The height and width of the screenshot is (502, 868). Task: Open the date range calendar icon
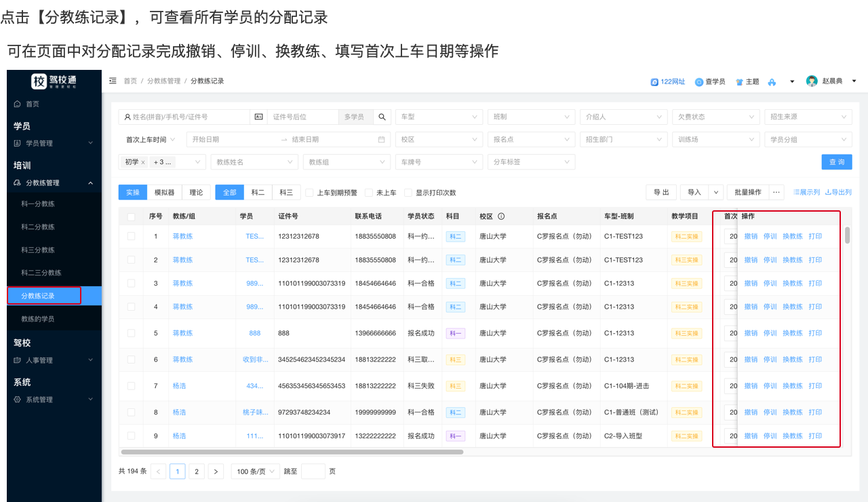click(382, 139)
